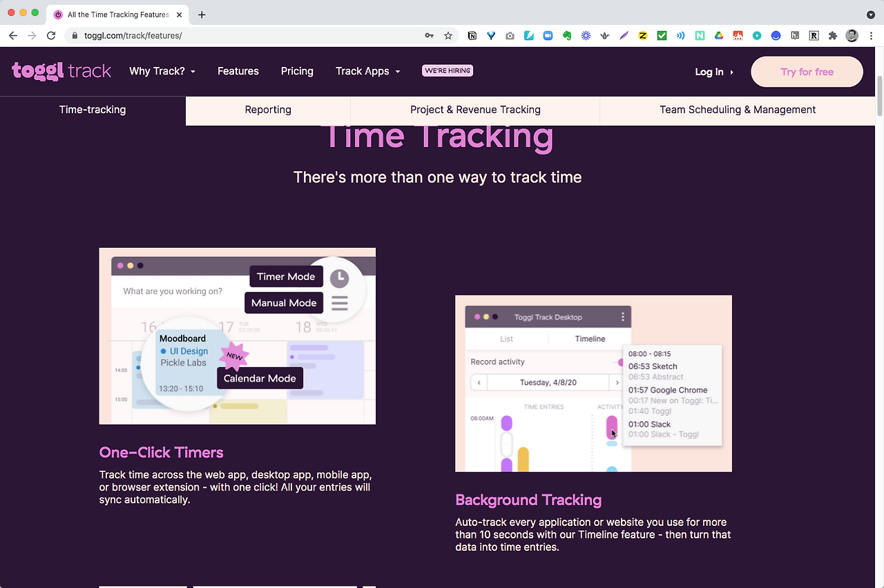
Task: Bookmark this page with the star icon
Action: [x=448, y=35]
